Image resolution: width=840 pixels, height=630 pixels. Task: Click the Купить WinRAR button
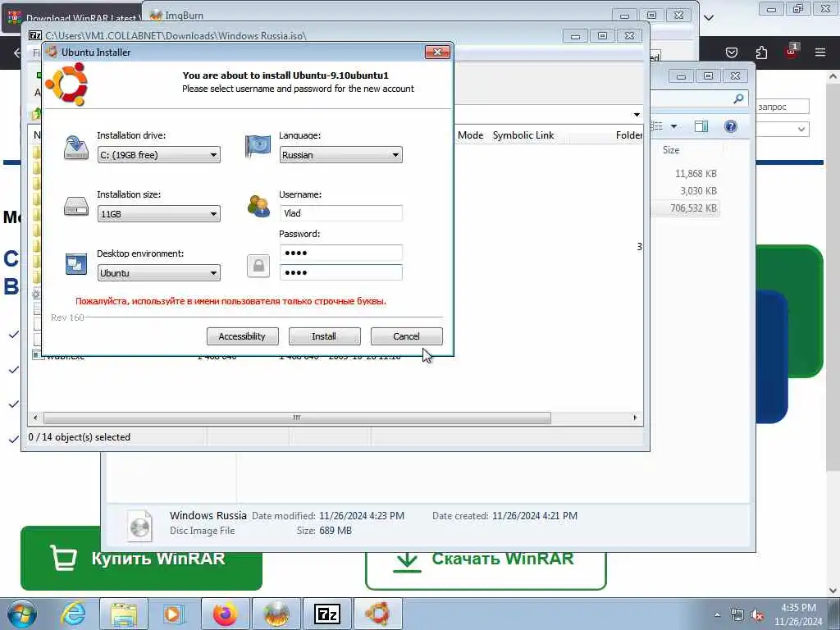tap(141, 558)
